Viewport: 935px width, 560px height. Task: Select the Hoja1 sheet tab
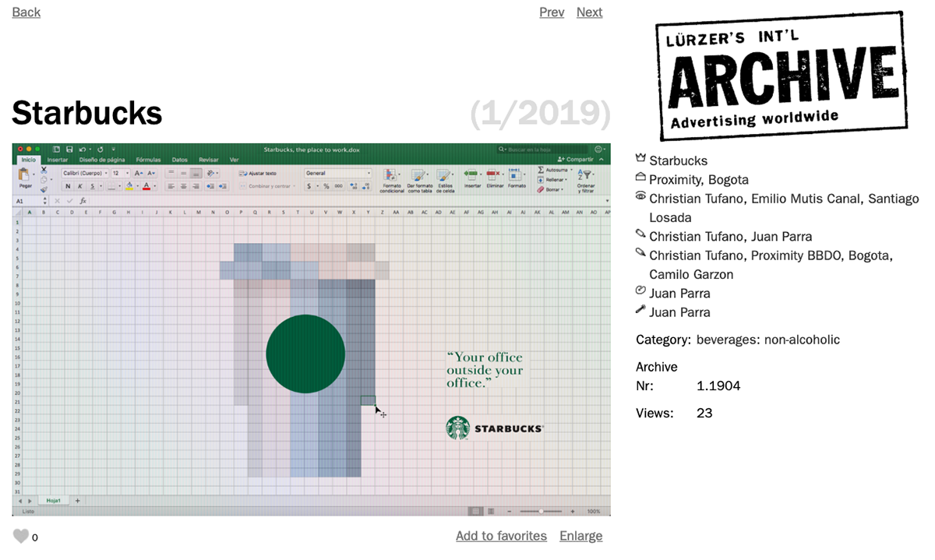coord(53,500)
